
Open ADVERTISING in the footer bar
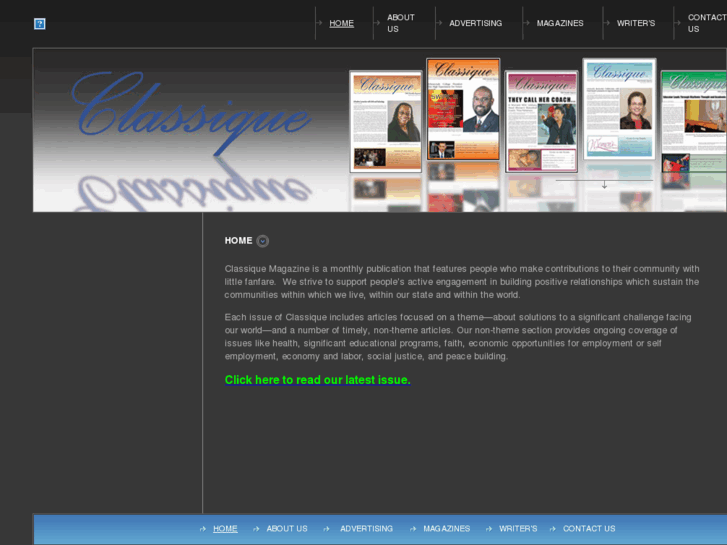[x=366, y=529]
